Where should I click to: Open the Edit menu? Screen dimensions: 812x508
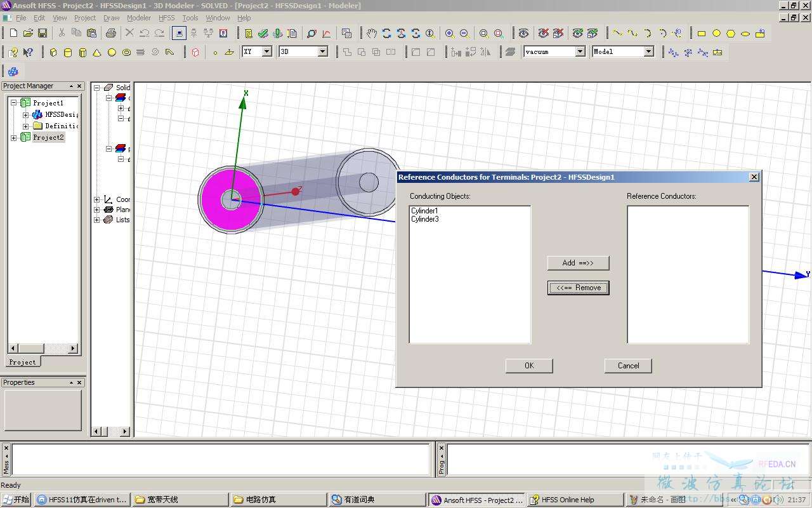point(39,18)
